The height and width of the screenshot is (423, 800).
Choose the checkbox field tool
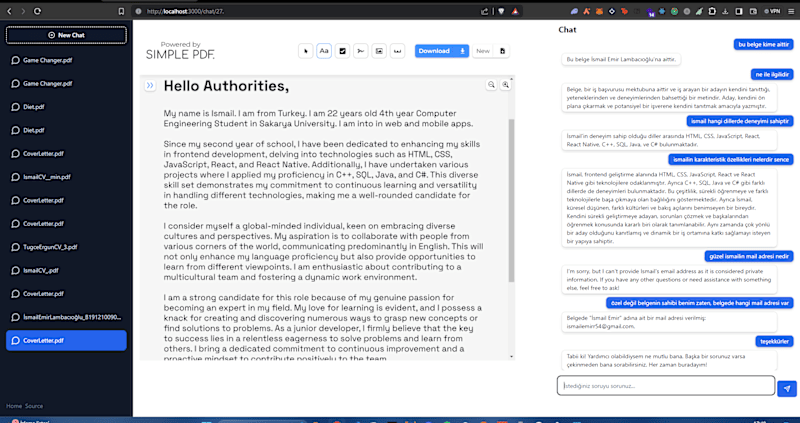pyautogui.click(x=342, y=51)
